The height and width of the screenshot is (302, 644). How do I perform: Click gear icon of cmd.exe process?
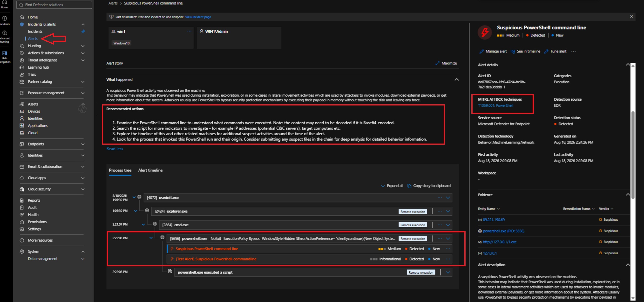[155, 224]
